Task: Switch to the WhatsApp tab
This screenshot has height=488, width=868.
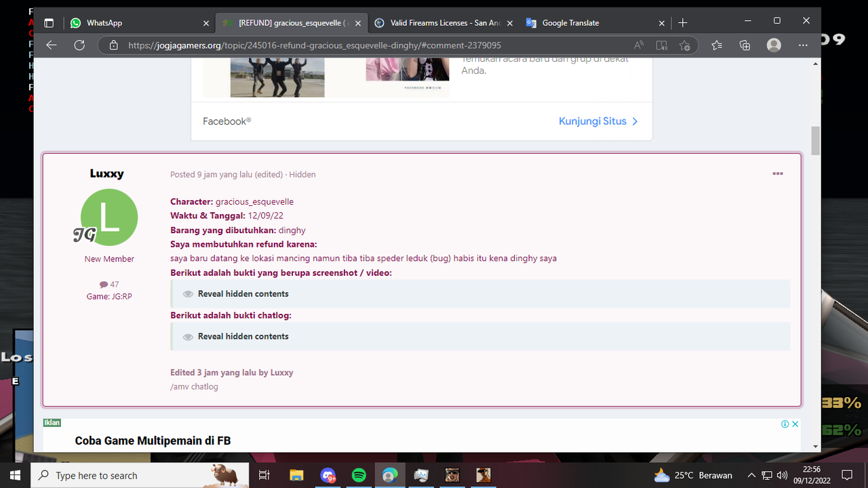Action: 140,22
